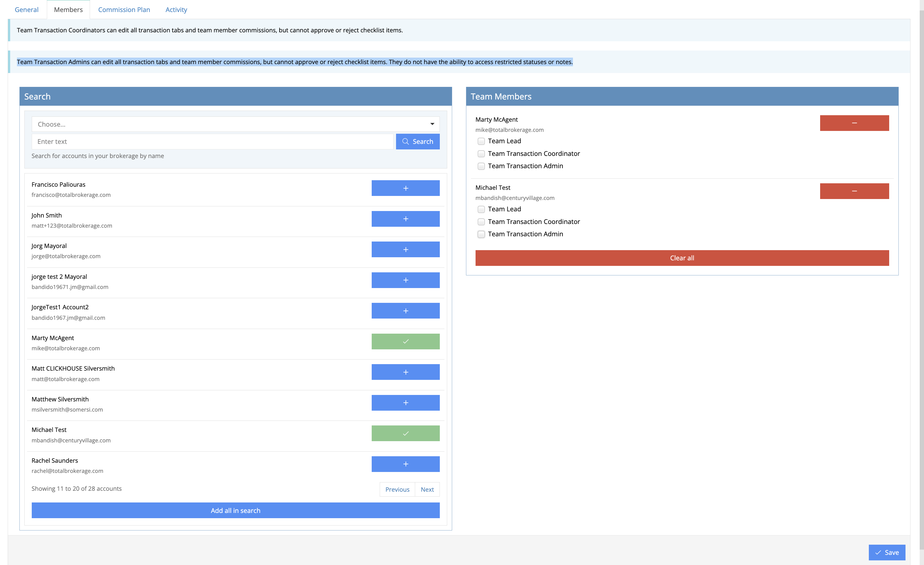Add Rachel Saunders using plus button
Screen dimensions: 924x565
405,464
